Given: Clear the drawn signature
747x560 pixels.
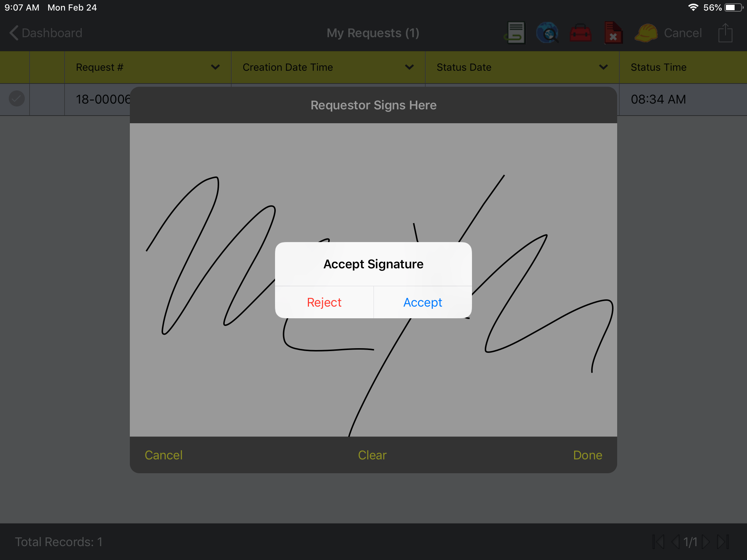Looking at the screenshot, I should pos(372,455).
